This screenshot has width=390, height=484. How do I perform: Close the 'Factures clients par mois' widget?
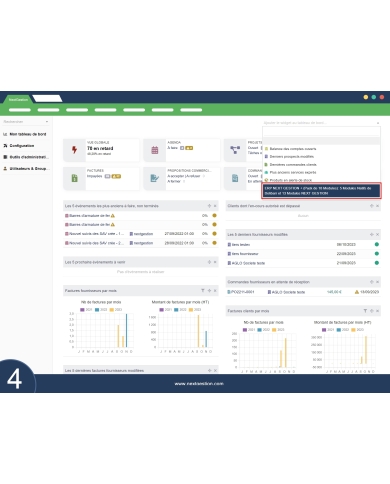pos(377,311)
